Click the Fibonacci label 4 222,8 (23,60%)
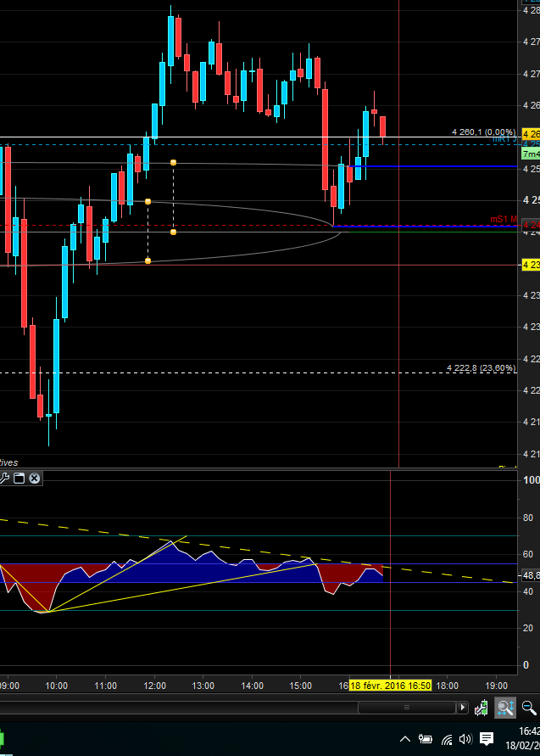This screenshot has width=540, height=756. (482, 368)
